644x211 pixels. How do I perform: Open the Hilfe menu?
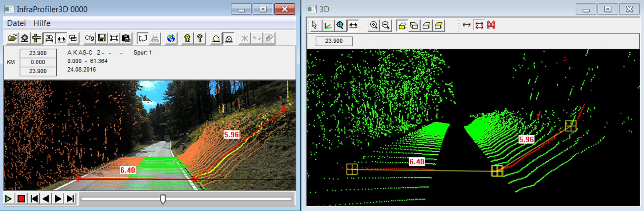click(x=42, y=23)
